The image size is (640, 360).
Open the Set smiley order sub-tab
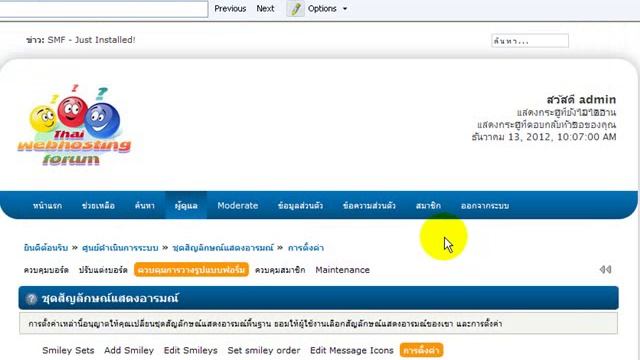coord(264,350)
